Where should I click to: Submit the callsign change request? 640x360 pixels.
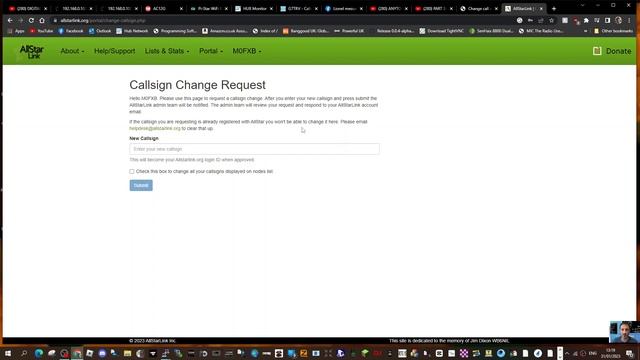click(141, 185)
